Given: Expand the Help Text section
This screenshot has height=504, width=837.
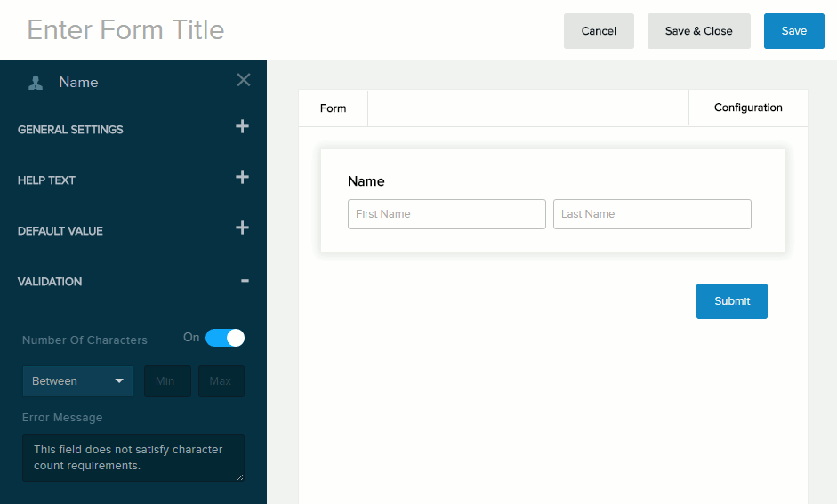Looking at the screenshot, I should click(242, 178).
